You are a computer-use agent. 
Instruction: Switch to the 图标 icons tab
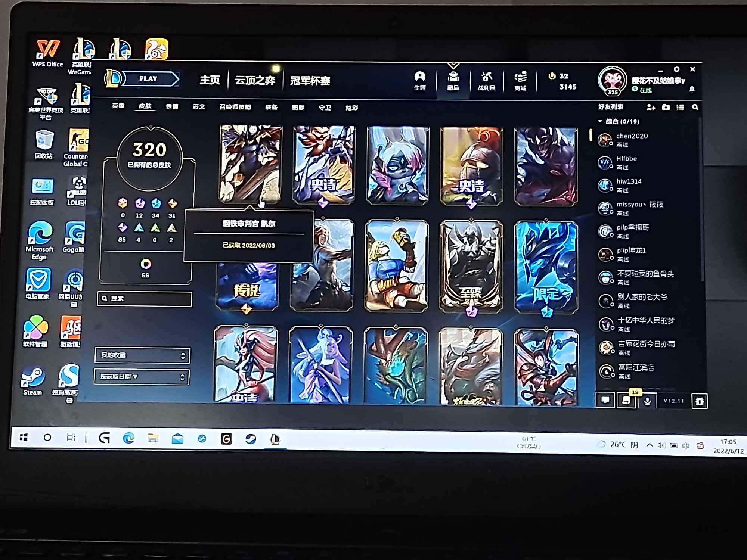[298, 108]
